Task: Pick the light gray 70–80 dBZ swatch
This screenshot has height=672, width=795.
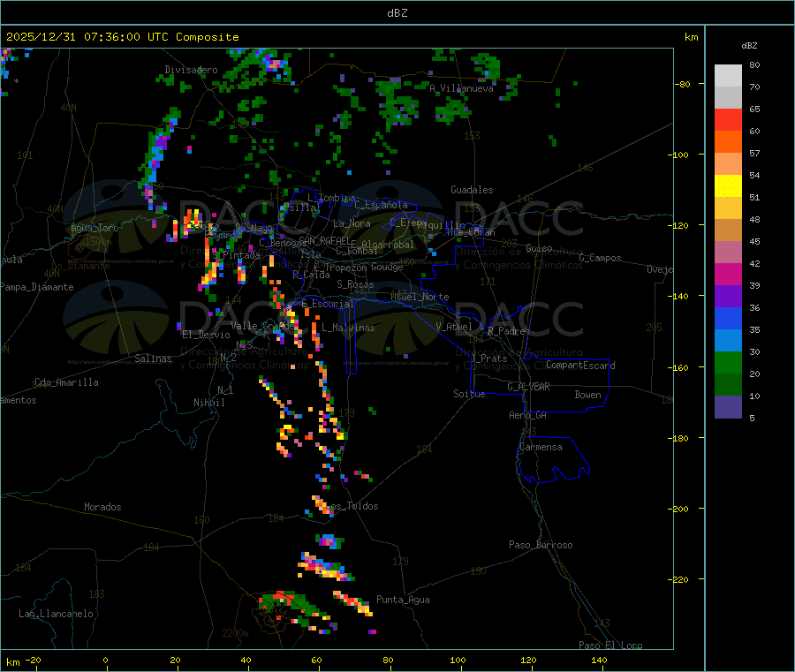Action: pyautogui.click(x=728, y=76)
